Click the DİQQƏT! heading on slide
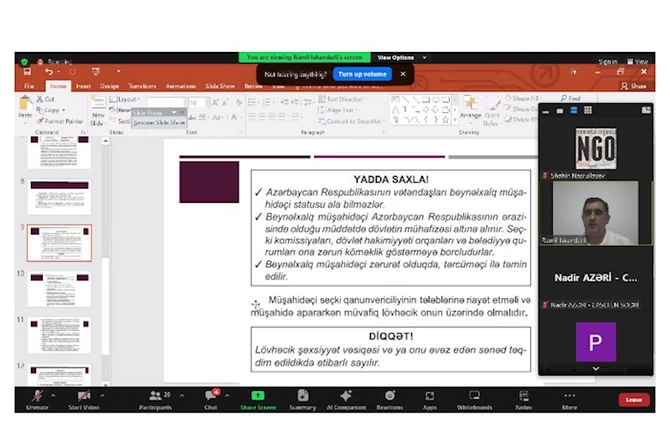The height and width of the screenshot is (441, 670). (x=391, y=336)
